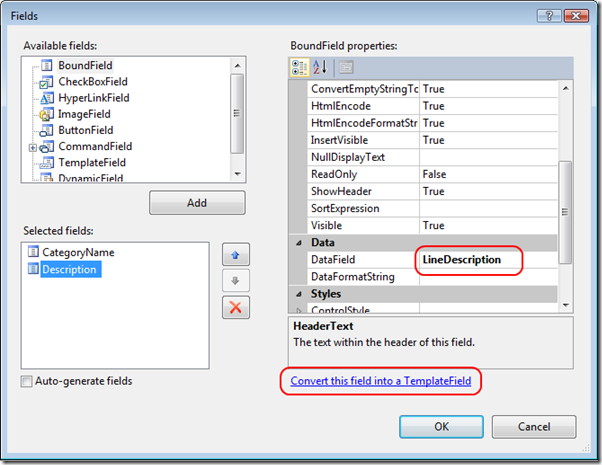Click the Add button
The image size is (602, 465).
point(197,202)
